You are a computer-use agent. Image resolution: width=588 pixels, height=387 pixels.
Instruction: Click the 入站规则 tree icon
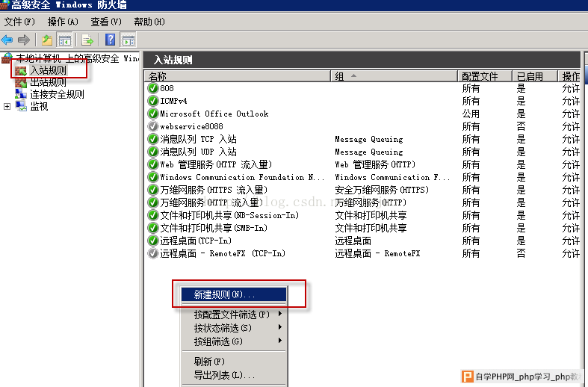tap(21, 70)
